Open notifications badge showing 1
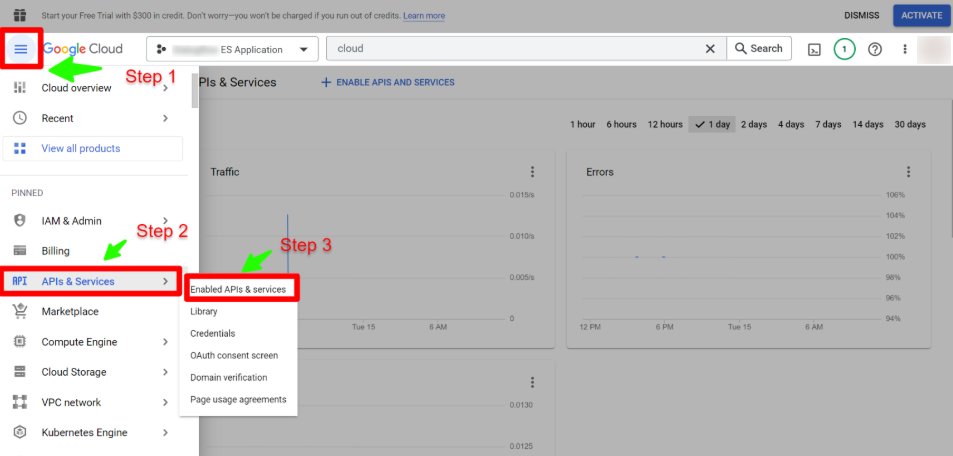The width and height of the screenshot is (953, 456). point(845,49)
